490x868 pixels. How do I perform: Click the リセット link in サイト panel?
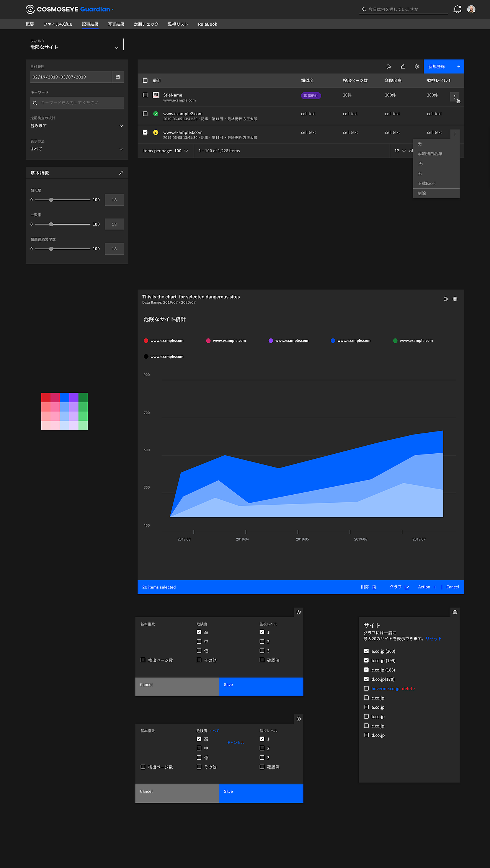tap(434, 639)
